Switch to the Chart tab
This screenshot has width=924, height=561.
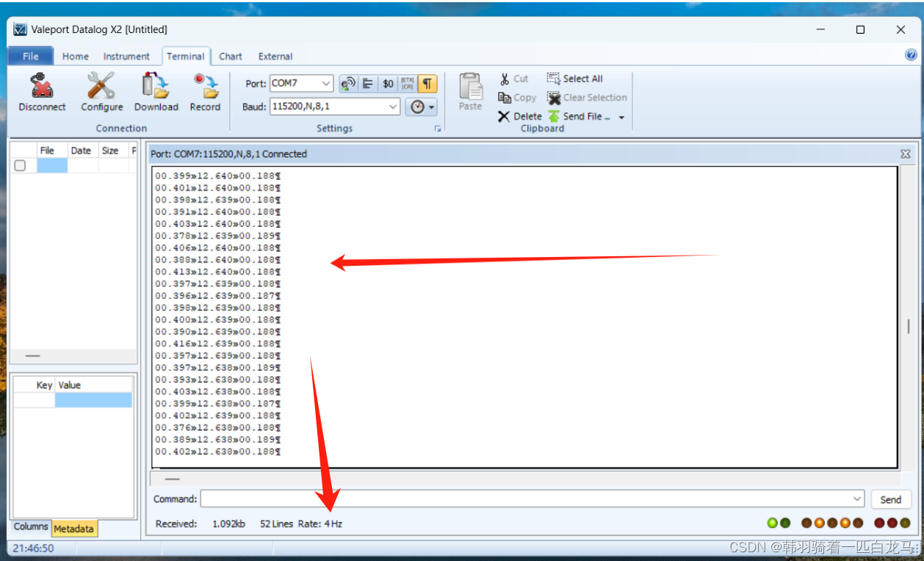(x=230, y=56)
